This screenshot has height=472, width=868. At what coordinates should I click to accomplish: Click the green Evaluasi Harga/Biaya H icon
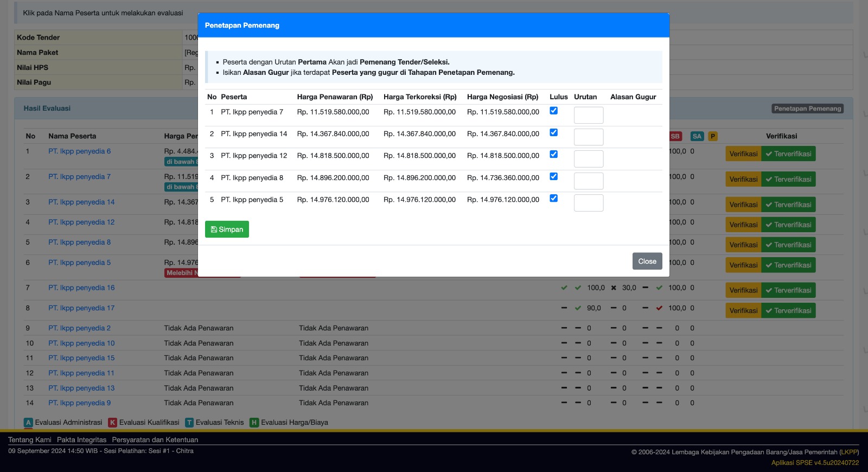(x=254, y=423)
